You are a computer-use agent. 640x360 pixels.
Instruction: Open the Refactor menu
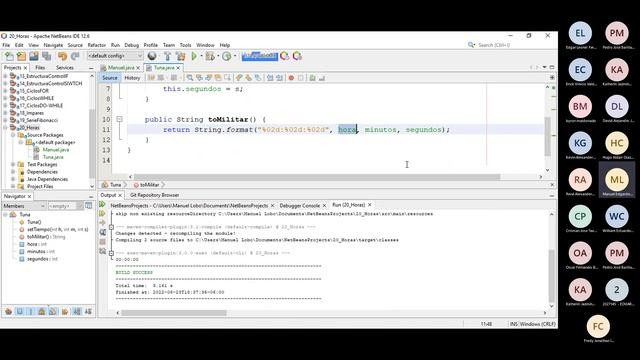[96, 45]
